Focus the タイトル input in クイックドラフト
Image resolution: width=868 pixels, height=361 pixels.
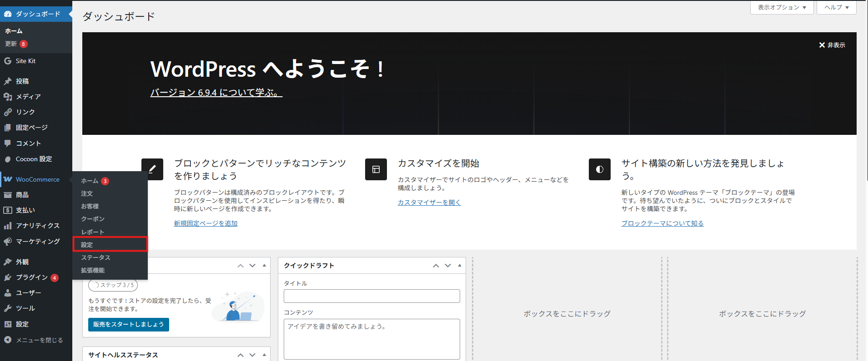[372, 296]
